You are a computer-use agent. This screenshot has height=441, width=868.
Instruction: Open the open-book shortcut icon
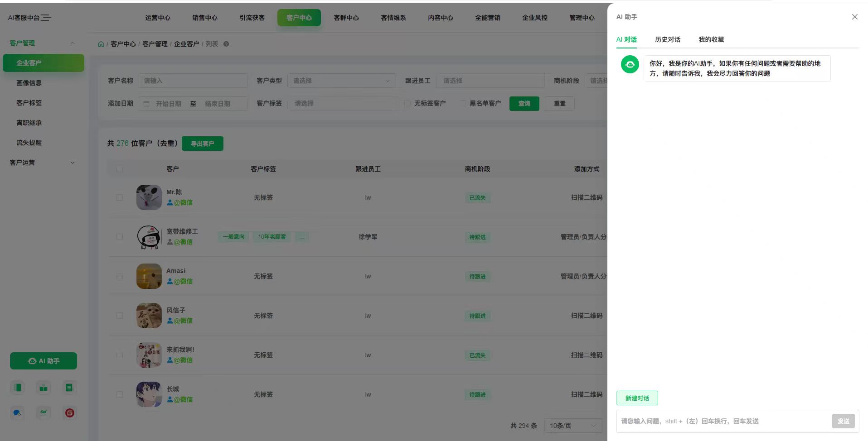click(44, 388)
